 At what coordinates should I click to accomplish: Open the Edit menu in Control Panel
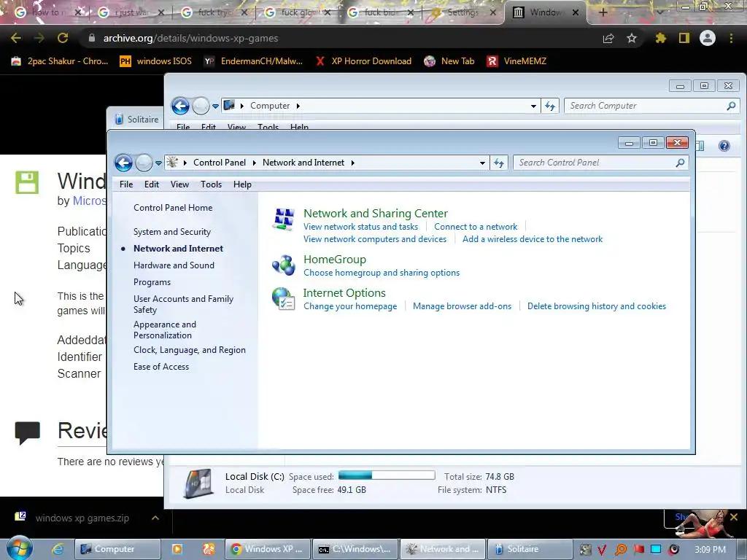[152, 184]
